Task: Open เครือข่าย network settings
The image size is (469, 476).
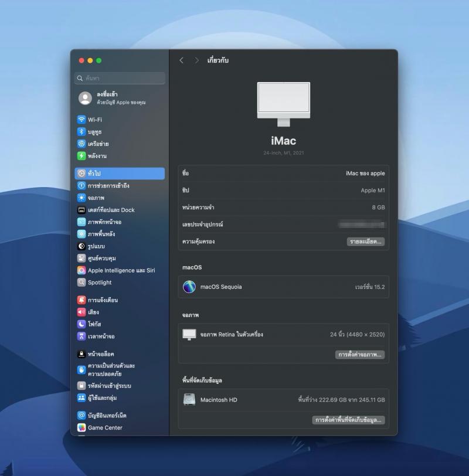Action: (x=98, y=144)
